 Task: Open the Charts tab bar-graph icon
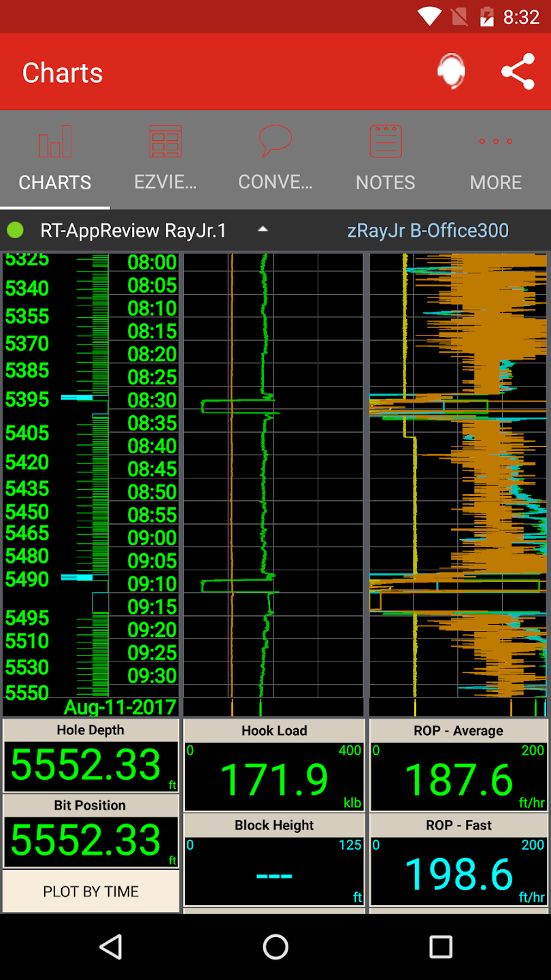tap(55, 142)
